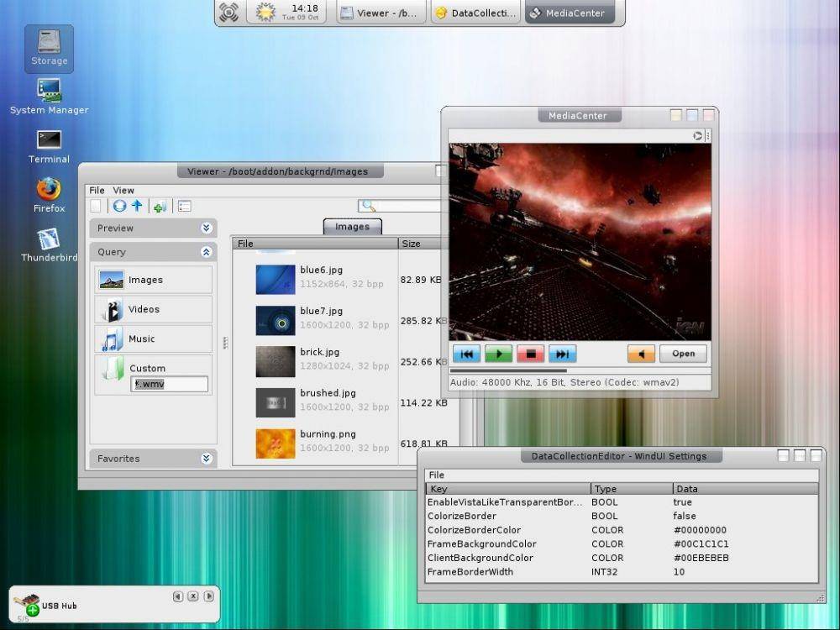This screenshot has height=630, width=840.
Task: Launch Firefox from the desktop
Action: point(49,195)
